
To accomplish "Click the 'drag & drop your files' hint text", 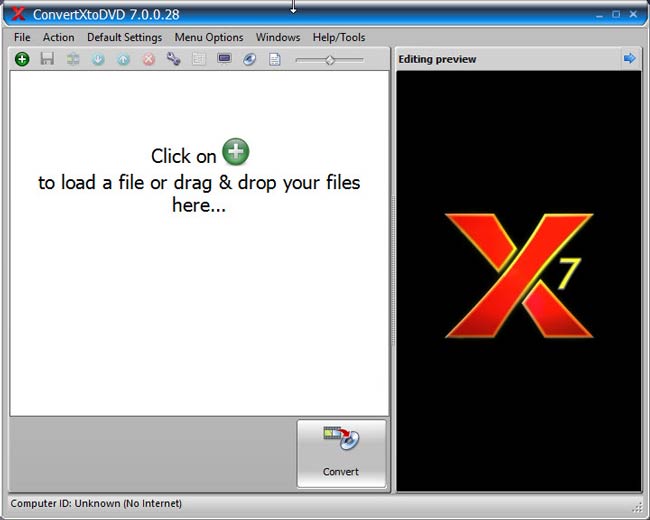I will pos(267,182).
